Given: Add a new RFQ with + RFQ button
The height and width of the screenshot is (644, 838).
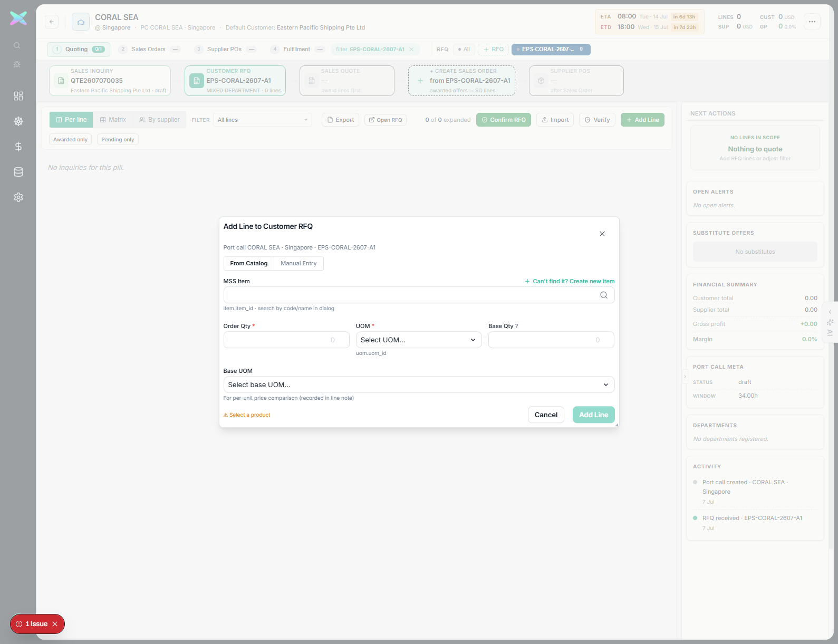Looking at the screenshot, I should pyautogui.click(x=494, y=50).
